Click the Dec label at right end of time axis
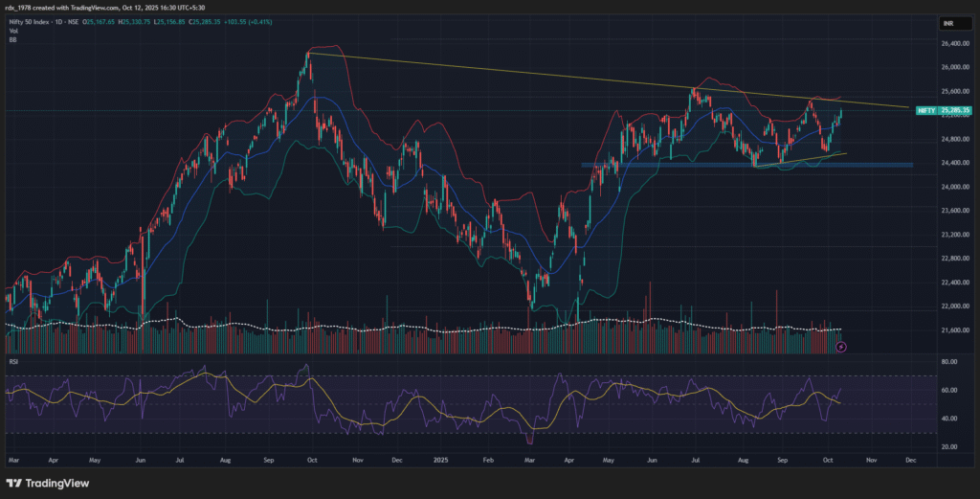The height and width of the screenshot is (499, 980). 909,461
